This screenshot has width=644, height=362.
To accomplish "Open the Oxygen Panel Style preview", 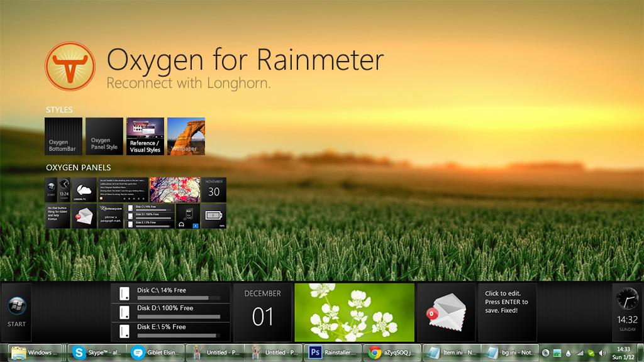I will (104, 136).
